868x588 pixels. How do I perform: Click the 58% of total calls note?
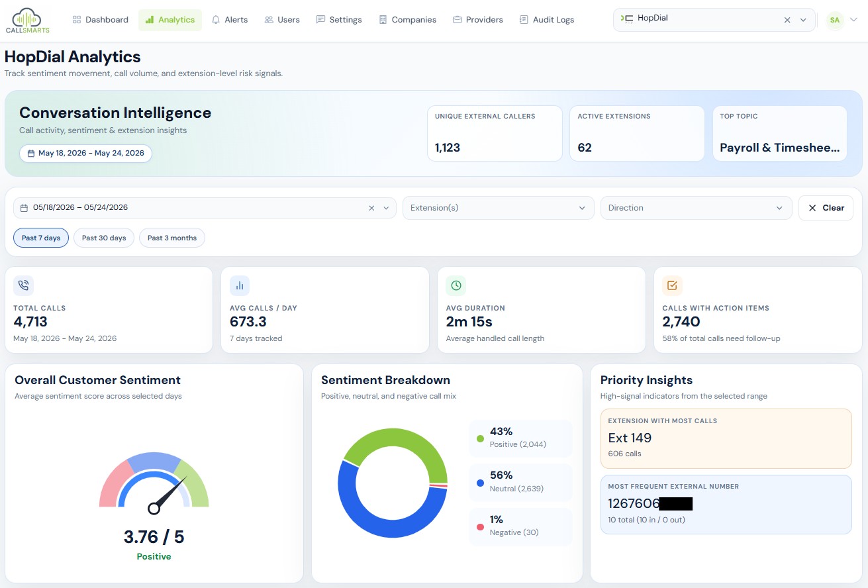(721, 338)
